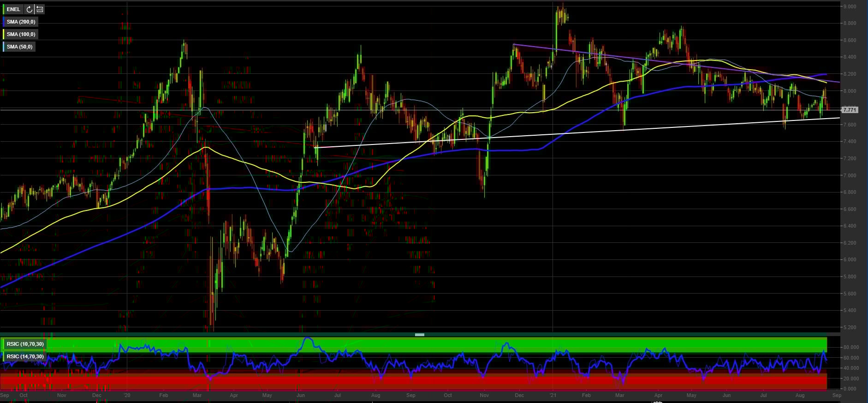Click the 7.771 current price tag
Image resolution: width=868 pixels, height=403 pixels.
[850, 110]
